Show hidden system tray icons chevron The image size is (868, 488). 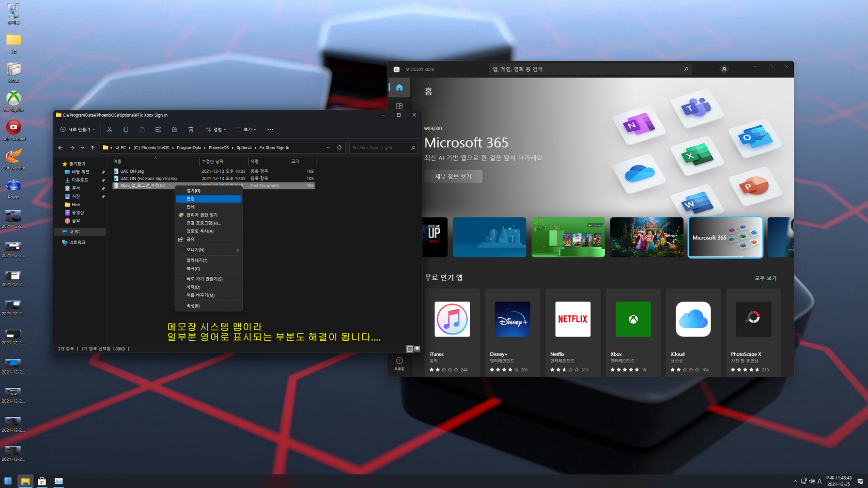[795, 481]
